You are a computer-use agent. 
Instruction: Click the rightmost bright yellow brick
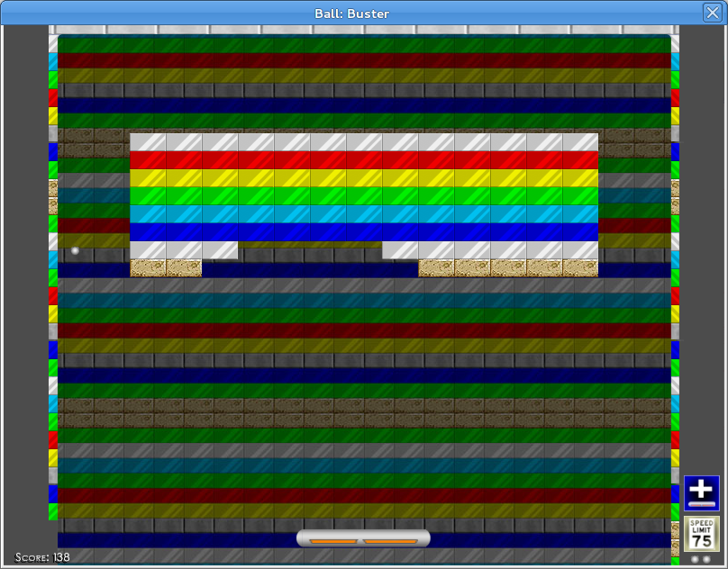[580, 178]
